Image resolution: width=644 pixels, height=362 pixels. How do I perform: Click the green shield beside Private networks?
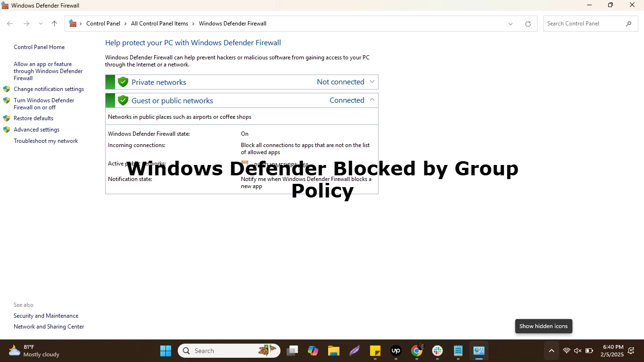[x=123, y=82]
